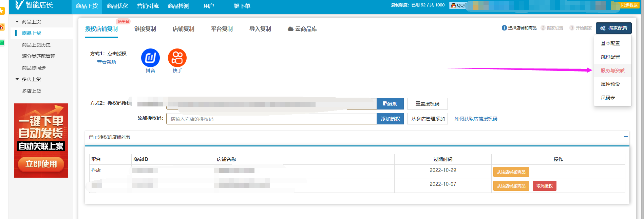Click the Douyin authorization icon
This screenshot has width=644, height=219.
[x=150, y=58]
